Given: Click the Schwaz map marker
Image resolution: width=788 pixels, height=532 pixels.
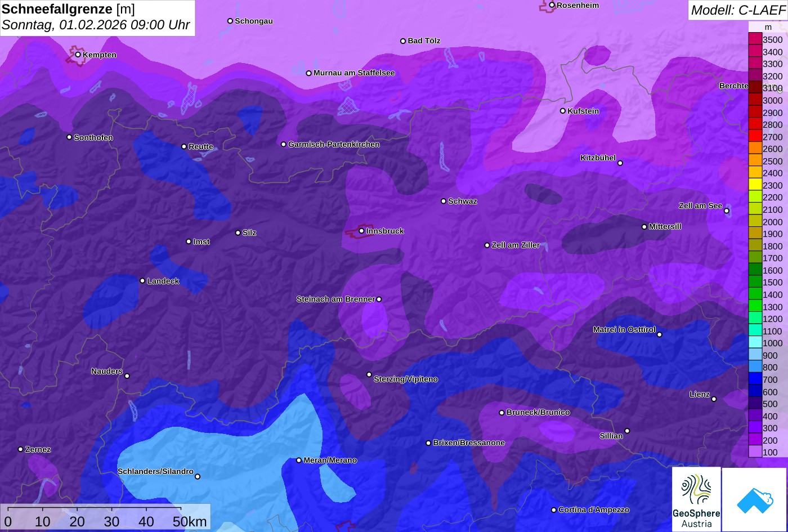Looking at the screenshot, I should pos(444,201).
